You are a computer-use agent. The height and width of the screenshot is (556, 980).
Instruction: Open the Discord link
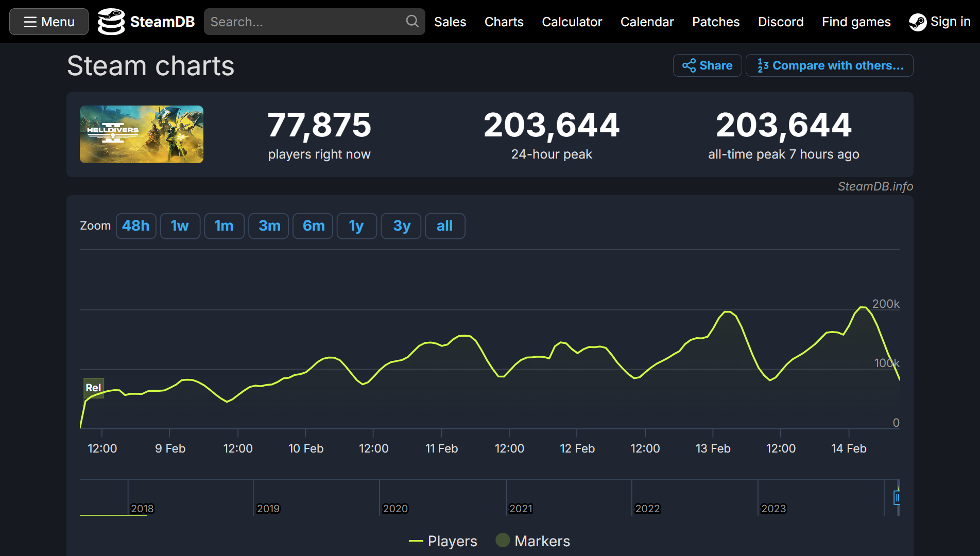[x=781, y=22]
